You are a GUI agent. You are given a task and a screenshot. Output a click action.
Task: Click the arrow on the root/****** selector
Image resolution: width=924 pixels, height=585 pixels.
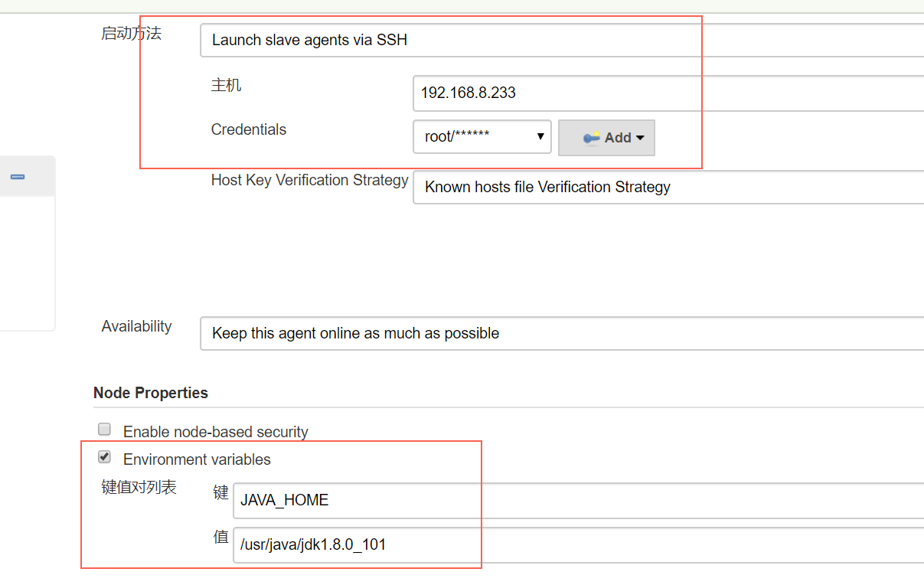[x=540, y=137]
